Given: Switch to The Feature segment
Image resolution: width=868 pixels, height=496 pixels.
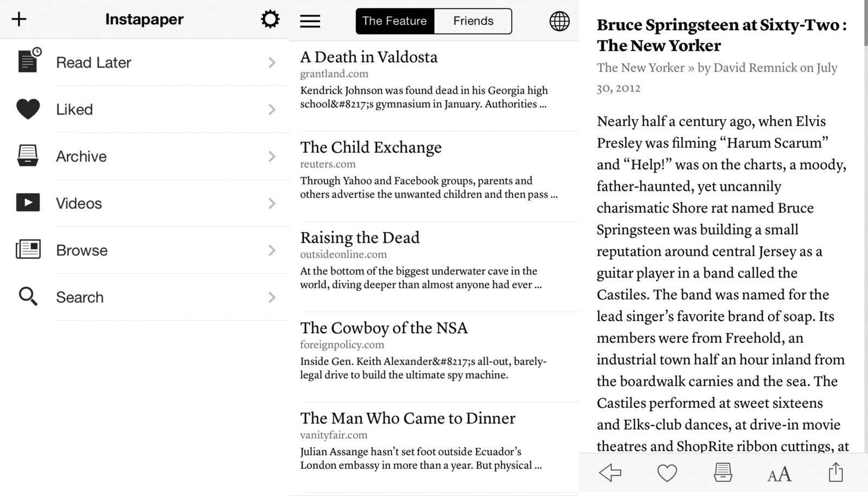Looking at the screenshot, I should pos(394,21).
